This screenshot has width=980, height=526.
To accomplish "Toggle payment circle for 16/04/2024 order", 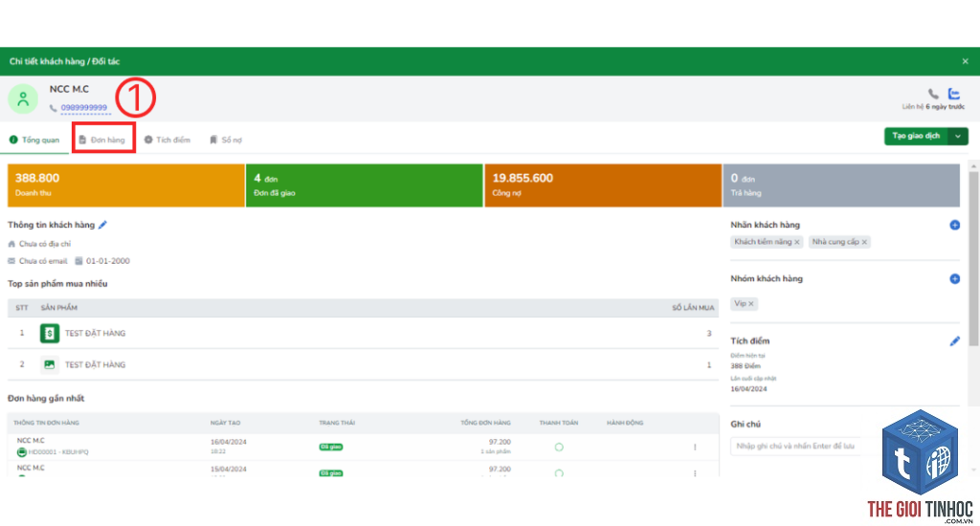I will tap(559, 448).
